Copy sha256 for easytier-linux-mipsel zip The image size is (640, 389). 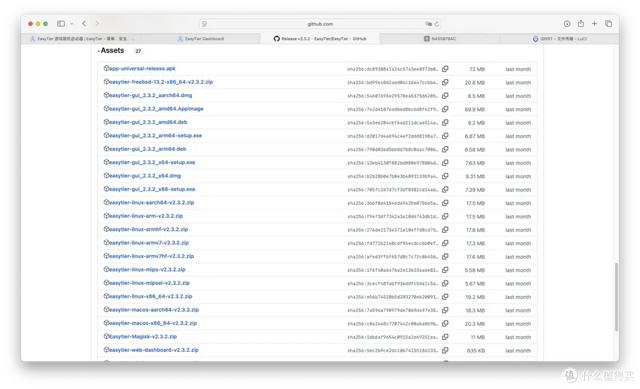pyautogui.click(x=445, y=283)
